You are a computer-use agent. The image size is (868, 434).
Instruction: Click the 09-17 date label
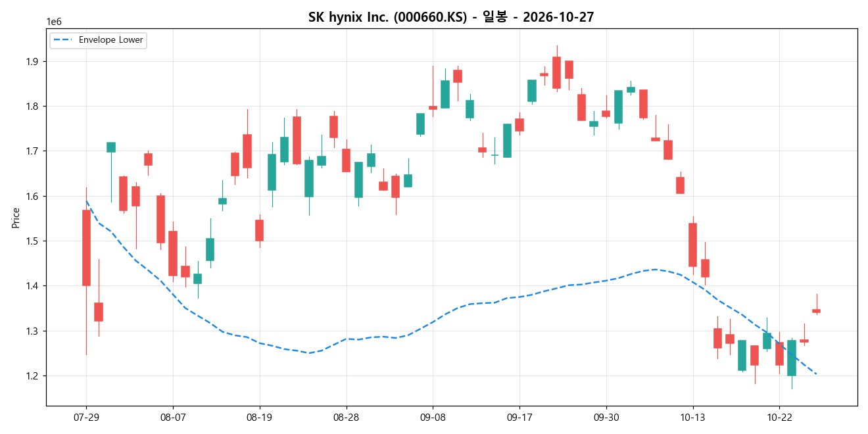point(519,417)
